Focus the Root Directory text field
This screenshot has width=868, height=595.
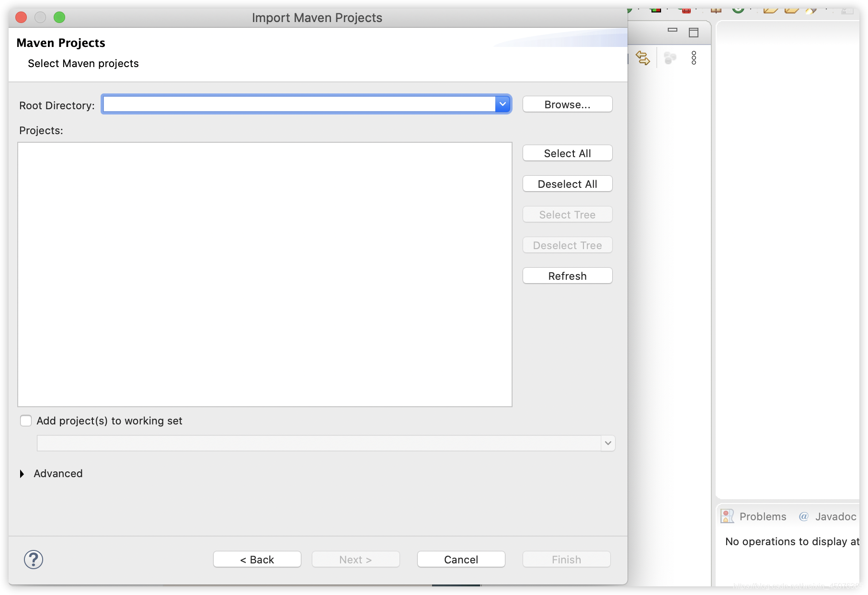(299, 104)
